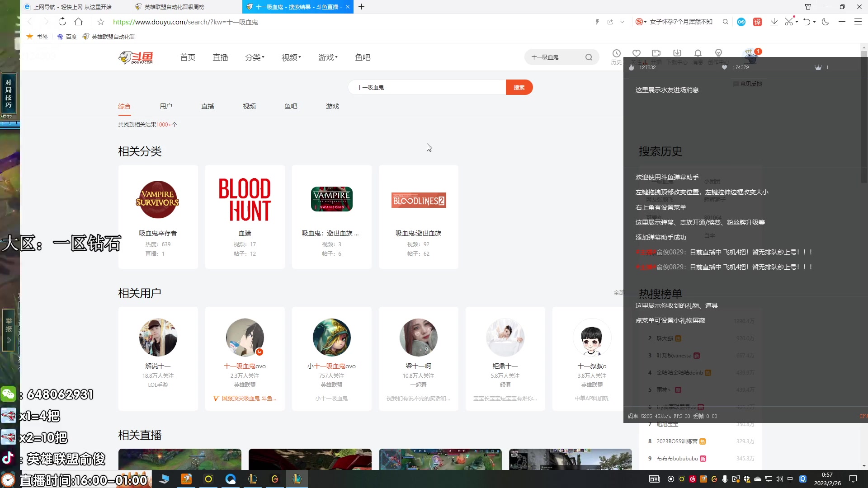Click the lightning speed-mode icon
The image size is (868, 488).
pos(597,22)
